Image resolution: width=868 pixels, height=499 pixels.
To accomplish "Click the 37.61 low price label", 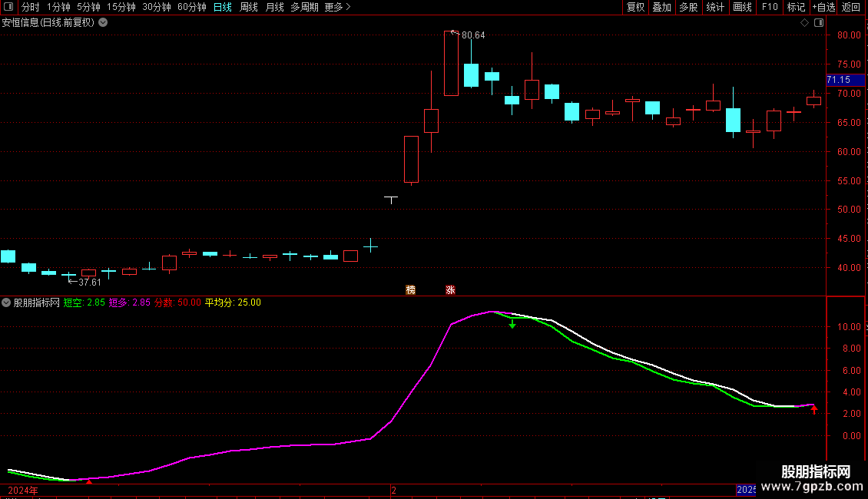I will (90, 283).
